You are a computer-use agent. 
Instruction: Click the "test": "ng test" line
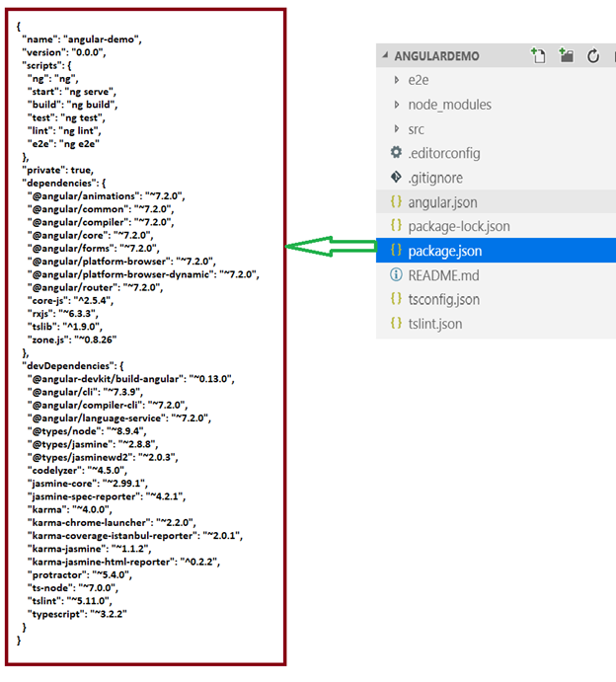pos(66,117)
